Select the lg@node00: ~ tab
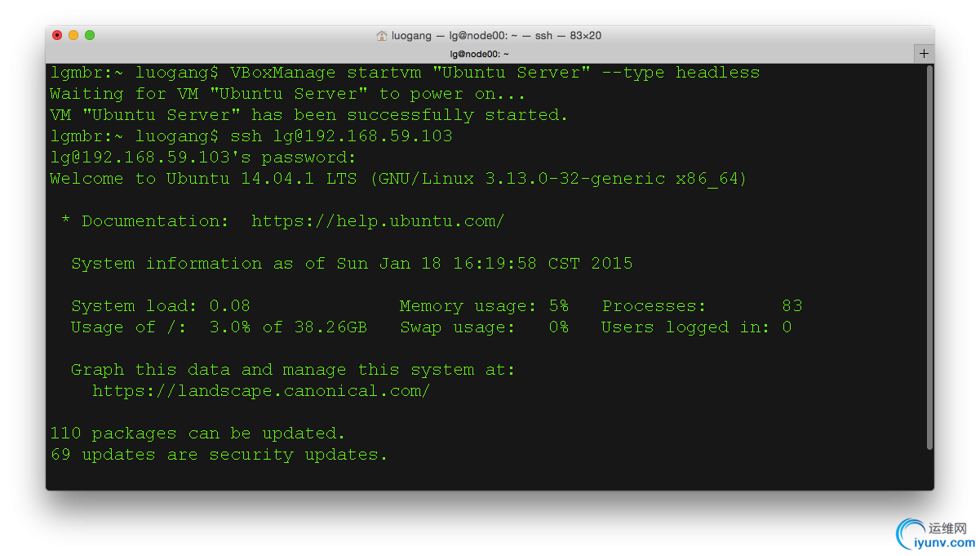This screenshot has height=556, width=980. [x=480, y=53]
